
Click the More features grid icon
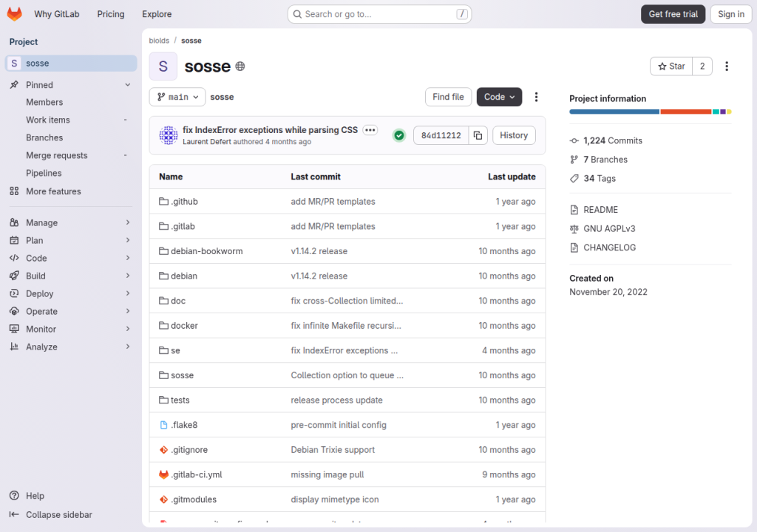coord(14,191)
